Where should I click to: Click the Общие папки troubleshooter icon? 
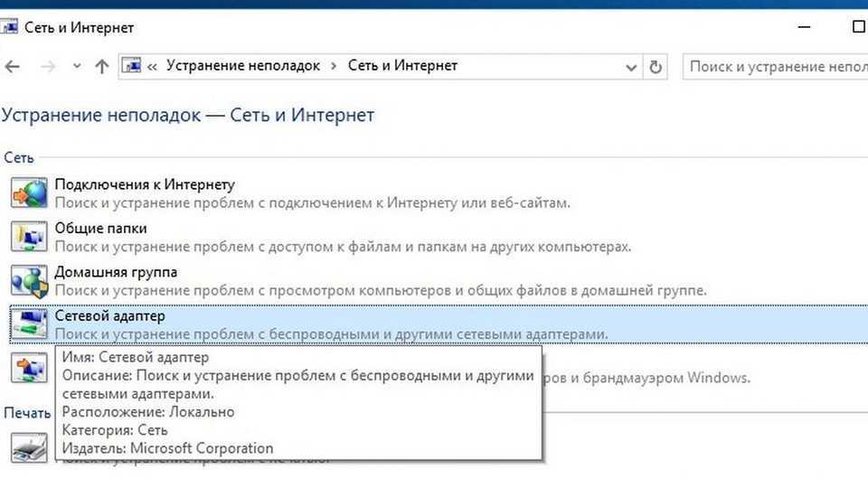(28, 237)
